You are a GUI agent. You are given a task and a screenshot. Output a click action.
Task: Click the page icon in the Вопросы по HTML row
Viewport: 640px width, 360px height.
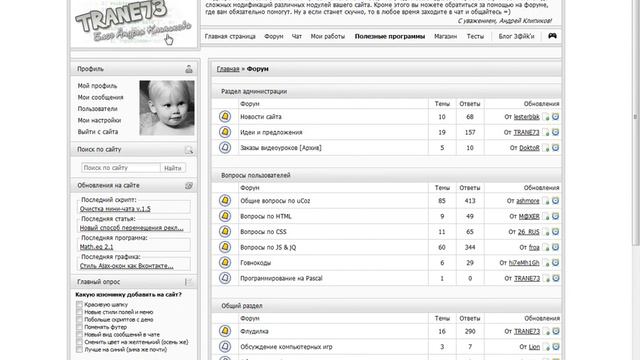tap(546, 217)
